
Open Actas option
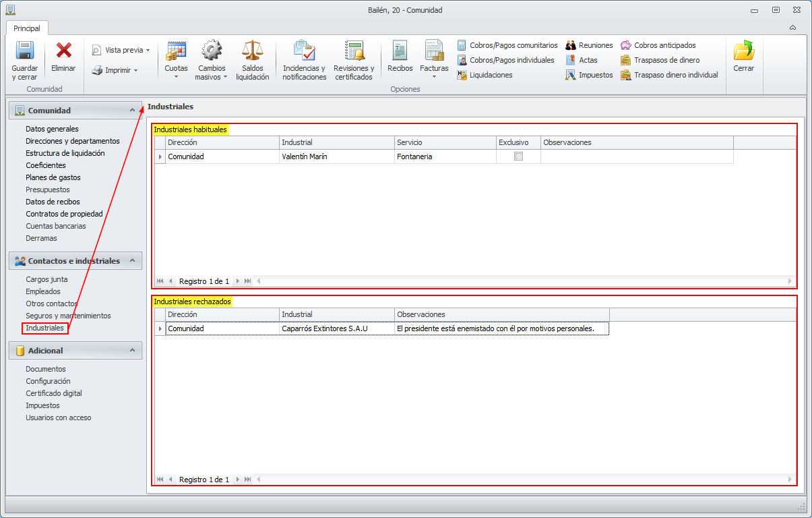tap(582, 60)
